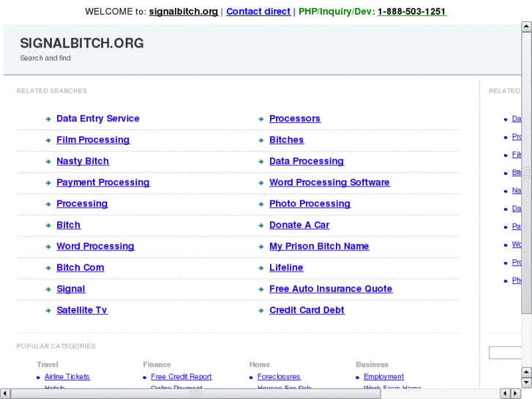Open the Lifeline link
The image size is (532, 399).
286,267
